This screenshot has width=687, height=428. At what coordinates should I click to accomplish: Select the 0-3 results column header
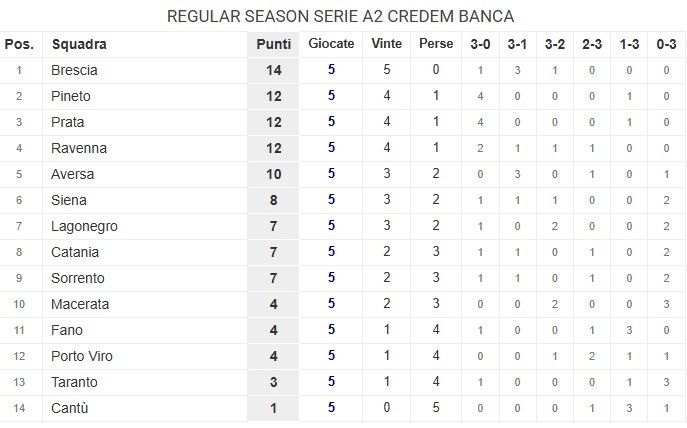667,44
